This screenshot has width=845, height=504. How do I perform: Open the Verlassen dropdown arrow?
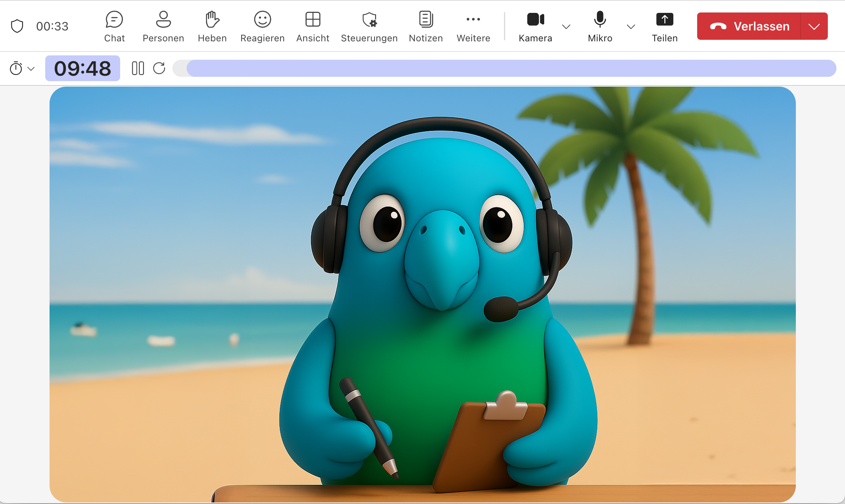coord(814,26)
